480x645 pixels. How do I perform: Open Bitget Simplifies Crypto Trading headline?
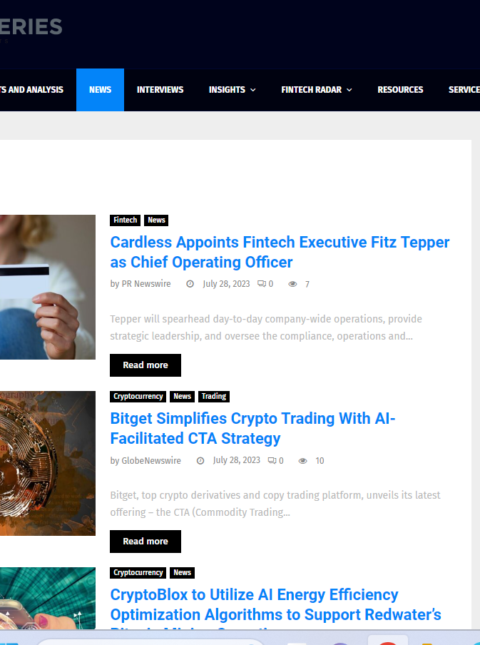click(x=253, y=428)
